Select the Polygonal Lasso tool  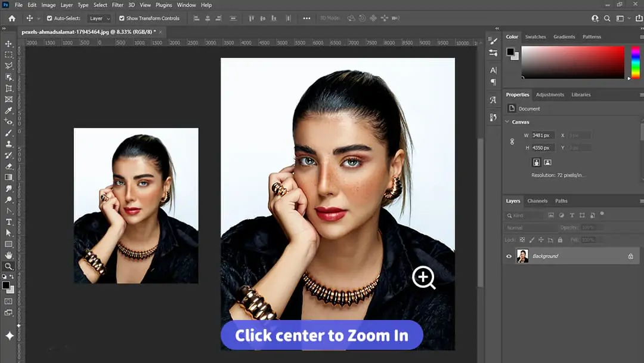(8, 66)
